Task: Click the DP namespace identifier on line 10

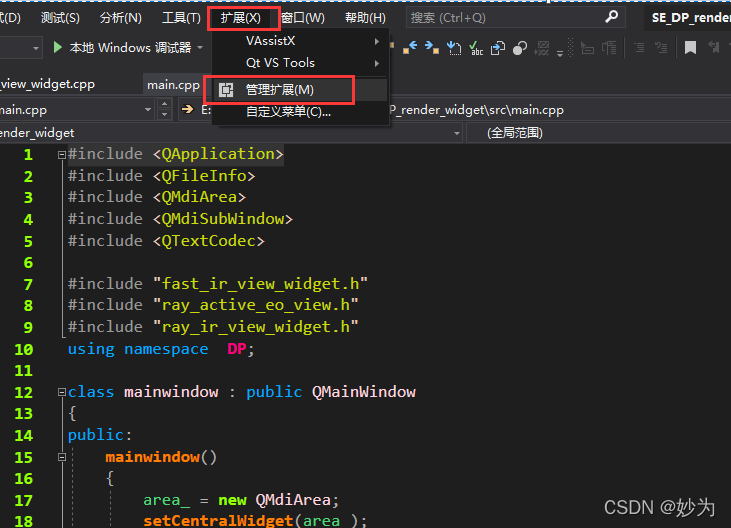Action: pos(236,349)
